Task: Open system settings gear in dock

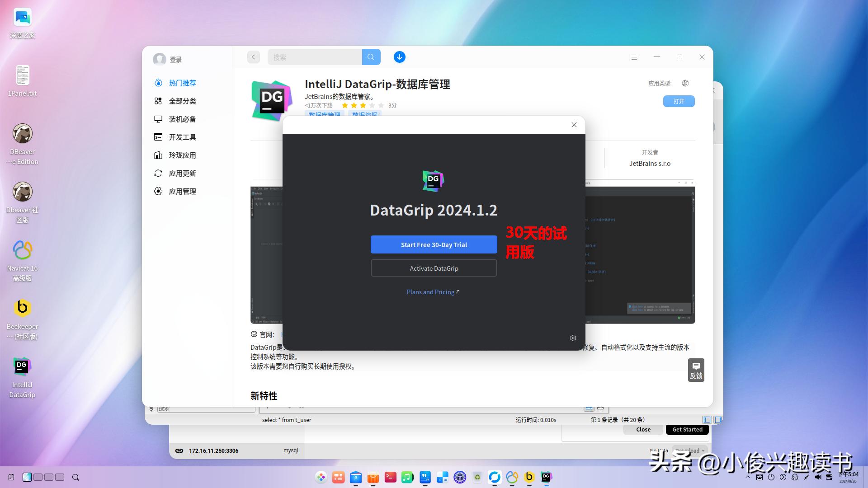Action: (x=460, y=477)
